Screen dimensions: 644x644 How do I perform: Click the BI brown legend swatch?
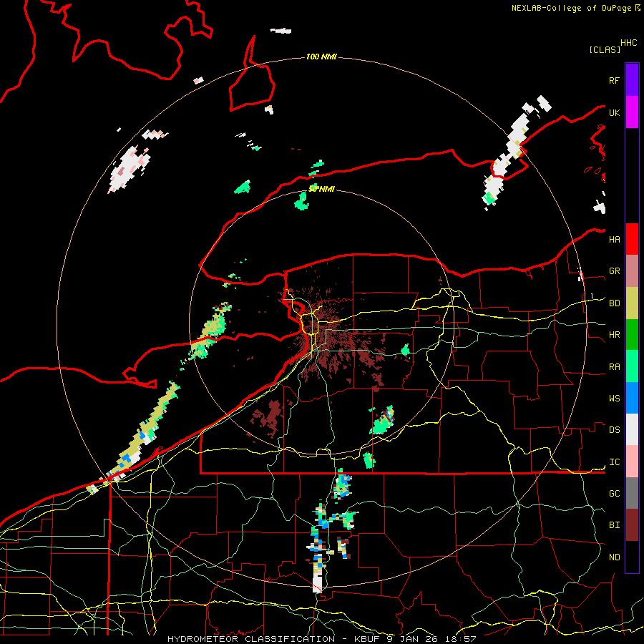(632, 525)
